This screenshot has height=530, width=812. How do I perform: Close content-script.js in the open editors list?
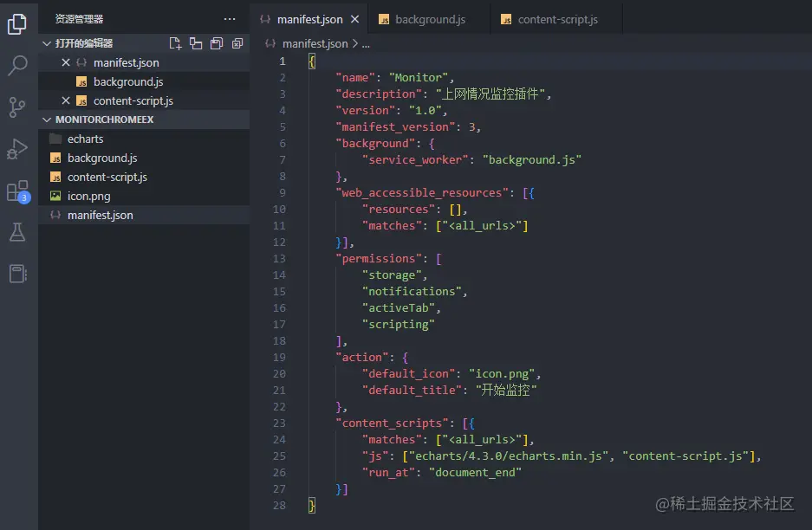coord(66,100)
